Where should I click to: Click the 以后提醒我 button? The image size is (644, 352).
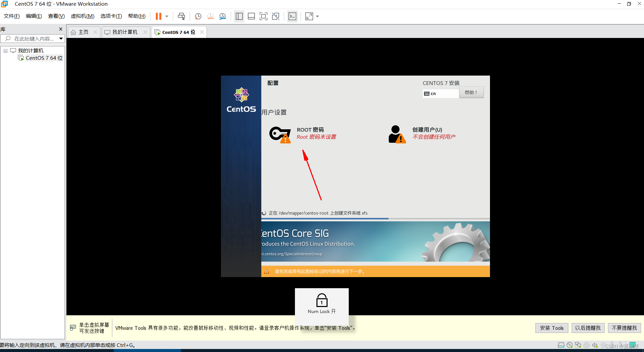[x=588, y=328]
